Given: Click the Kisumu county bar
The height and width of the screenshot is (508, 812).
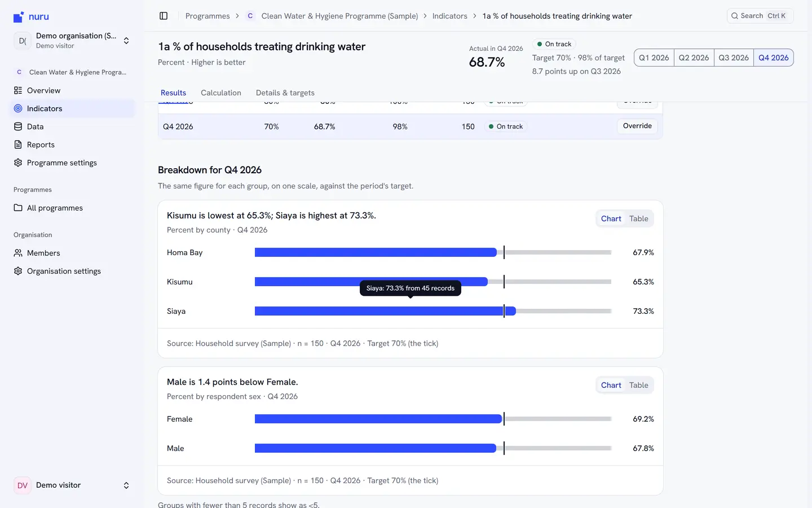Looking at the screenshot, I should pyautogui.click(x=371, y=282).
